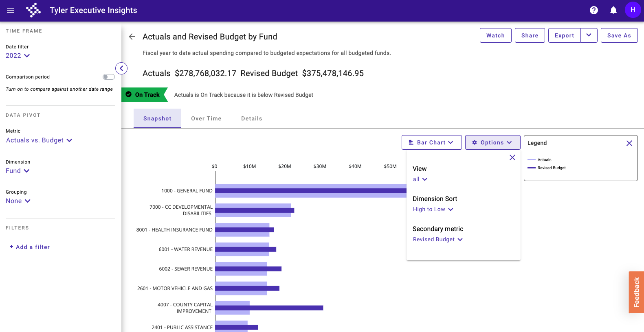Open the help question mark icon
The image size is (644, 332).
594,10
